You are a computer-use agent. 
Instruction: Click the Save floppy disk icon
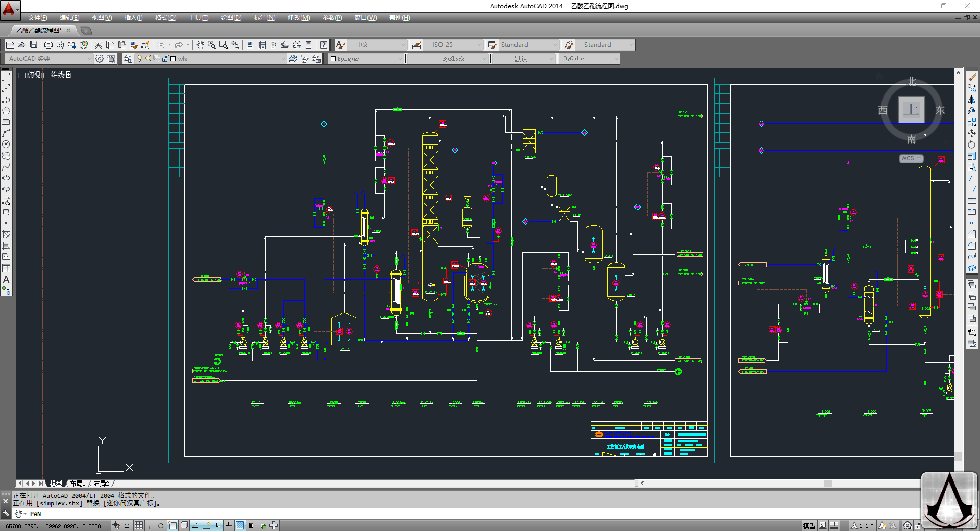[34, 45]
